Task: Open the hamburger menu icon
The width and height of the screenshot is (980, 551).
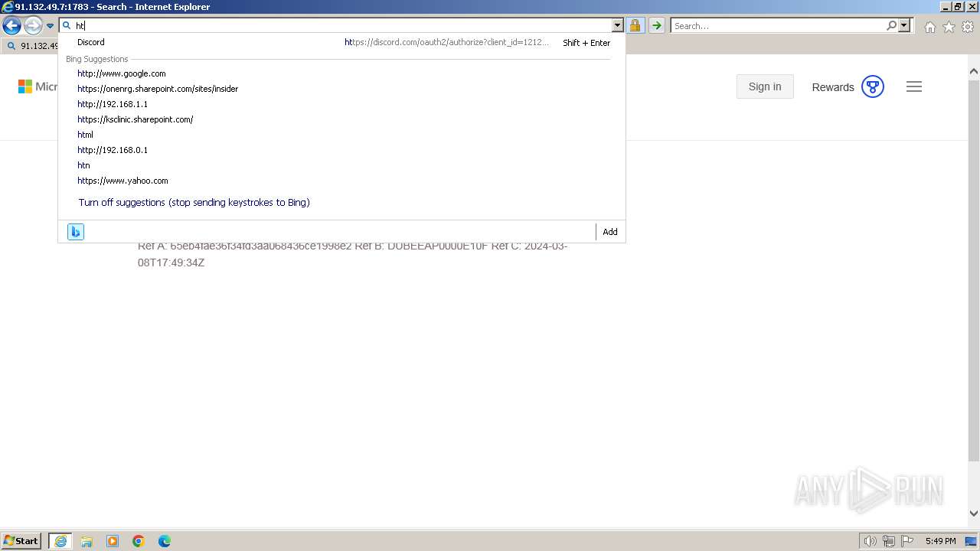Action: [x=914, y=86]
